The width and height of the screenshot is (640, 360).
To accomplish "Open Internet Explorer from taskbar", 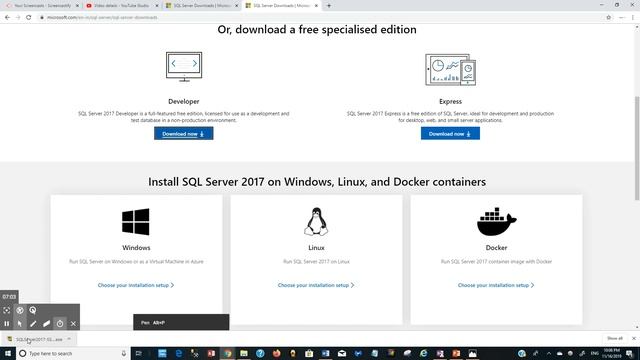I will [x=424, y=353].
